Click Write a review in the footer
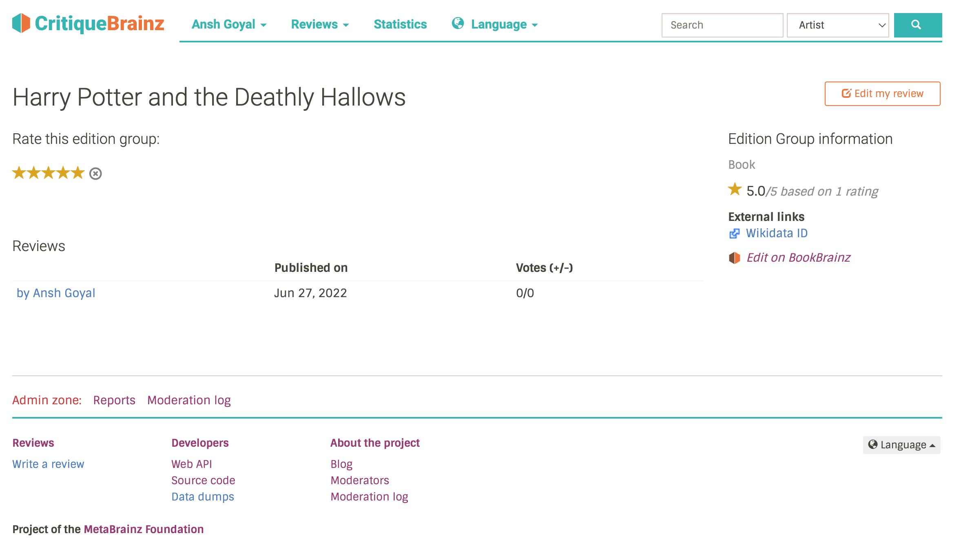 pos(48,464)
